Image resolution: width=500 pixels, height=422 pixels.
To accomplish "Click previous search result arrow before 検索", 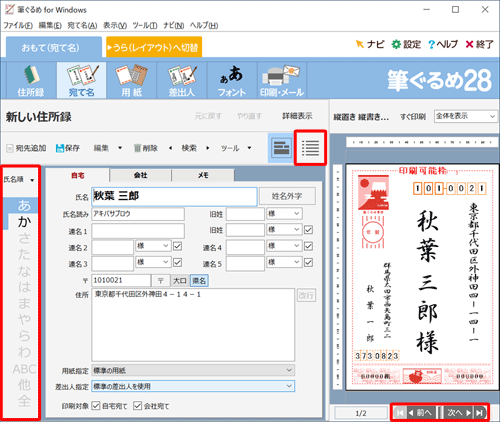I will pyautogui.click(x=171, y=148).
